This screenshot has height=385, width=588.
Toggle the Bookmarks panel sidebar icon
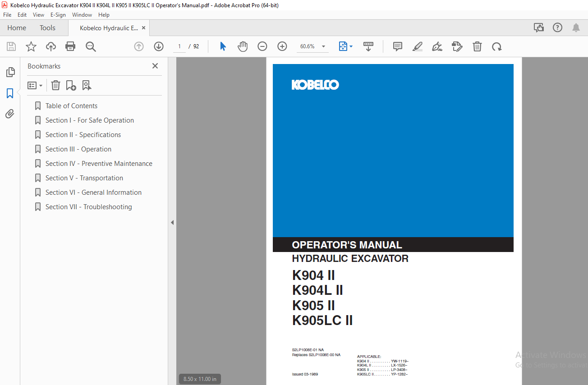[x=10, y=93]
